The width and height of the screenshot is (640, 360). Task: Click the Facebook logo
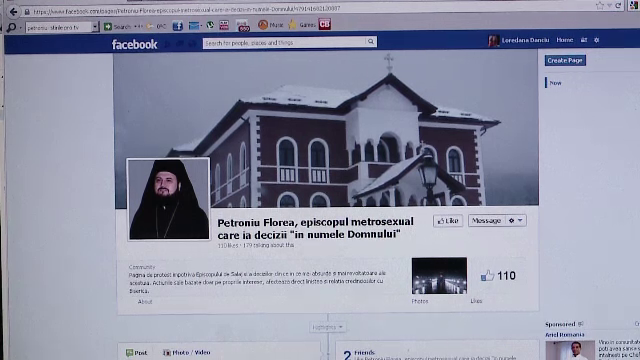134,44
